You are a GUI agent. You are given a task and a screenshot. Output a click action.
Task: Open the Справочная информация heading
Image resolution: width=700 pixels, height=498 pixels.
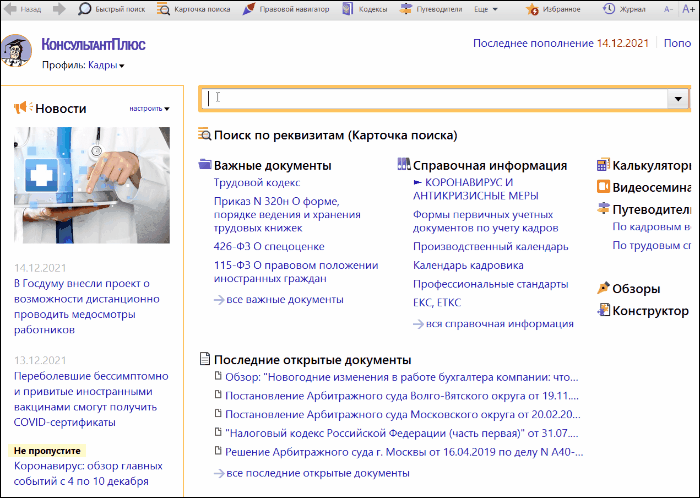(x=490, y=166)
